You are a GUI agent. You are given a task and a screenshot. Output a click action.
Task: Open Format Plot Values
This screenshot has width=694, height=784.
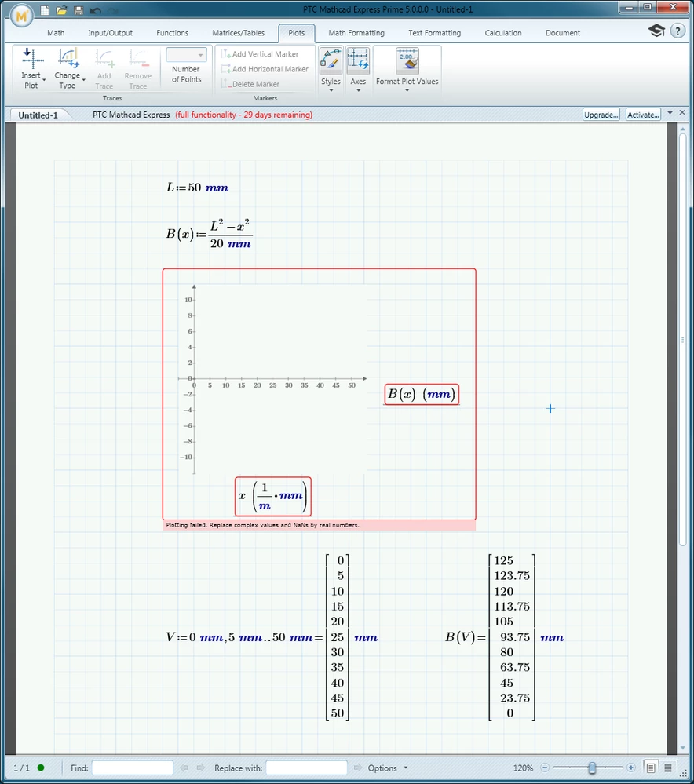click(407, 60)
